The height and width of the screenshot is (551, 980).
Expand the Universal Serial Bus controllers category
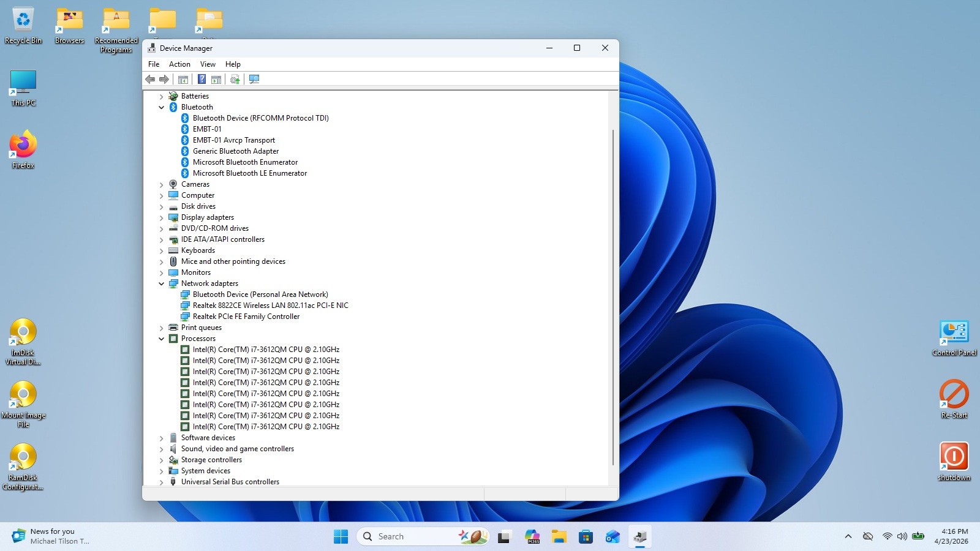point(162,482)
